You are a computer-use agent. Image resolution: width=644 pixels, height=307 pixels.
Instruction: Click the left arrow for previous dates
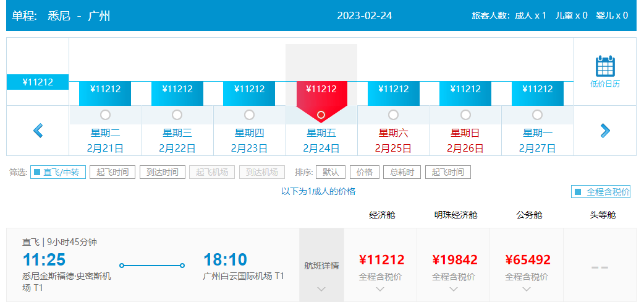tap(38, 131)
